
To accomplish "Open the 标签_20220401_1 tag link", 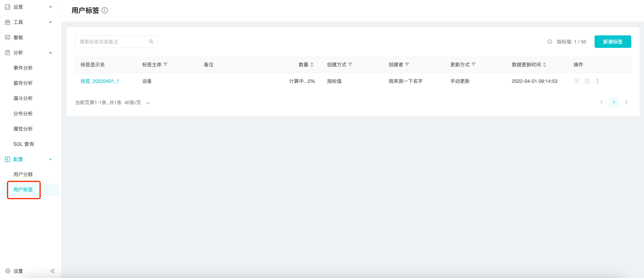I will point(100,81).
